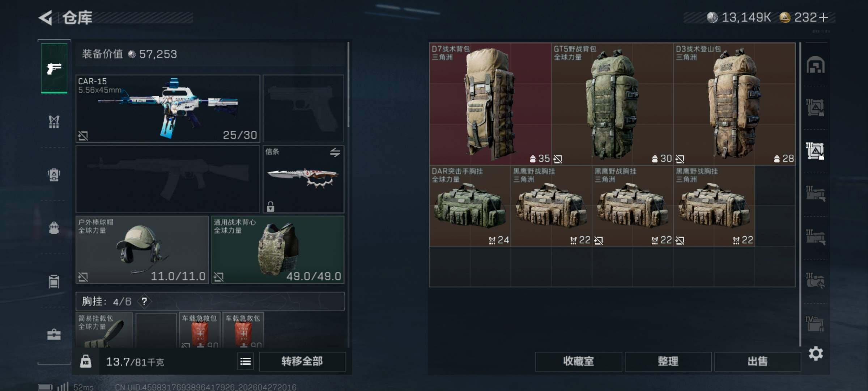Toggle the weight lock icon beside 13.7/81
The height and width of the screenshot is (391, 868).
86,361
